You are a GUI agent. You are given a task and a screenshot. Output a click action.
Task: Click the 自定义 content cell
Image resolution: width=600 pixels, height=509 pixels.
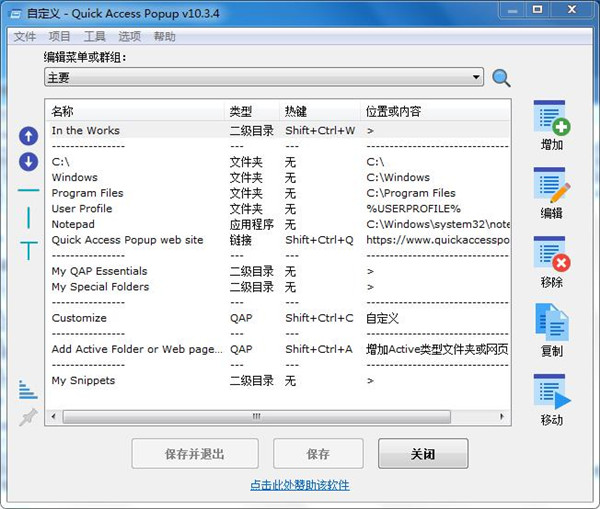coord(382,318)
